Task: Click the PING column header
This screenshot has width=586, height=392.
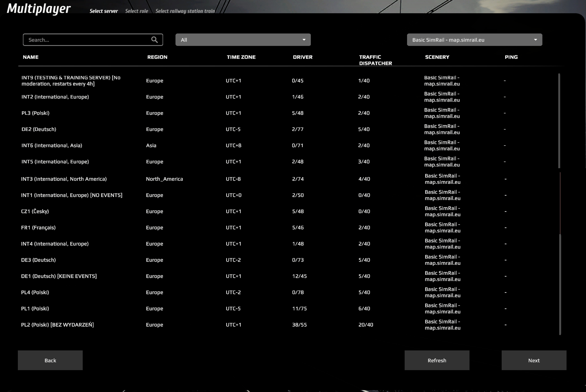Action: pyautogui.click(x=511, y=57)
